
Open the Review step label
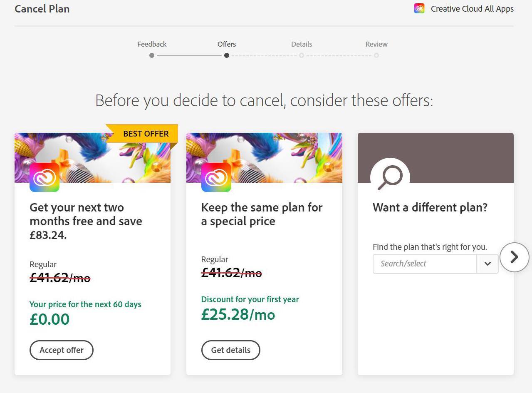click(376, 44)
